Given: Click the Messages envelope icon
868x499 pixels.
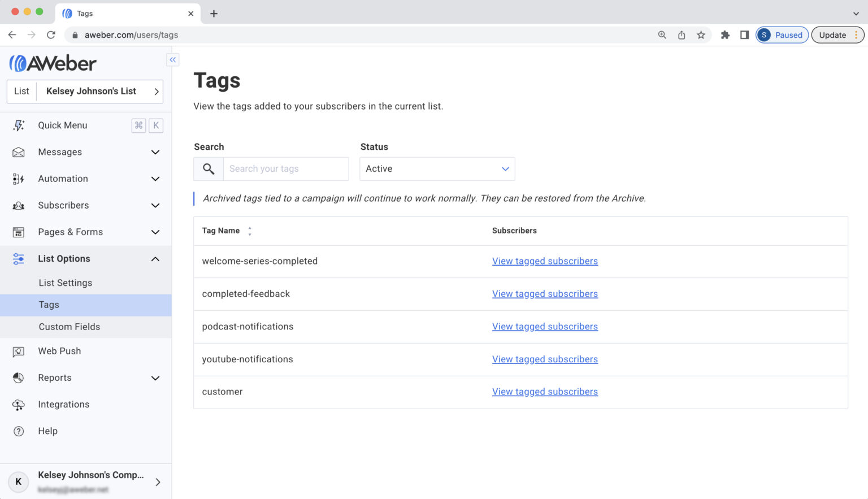Looking at the screenshot, I should coord(19,151).
